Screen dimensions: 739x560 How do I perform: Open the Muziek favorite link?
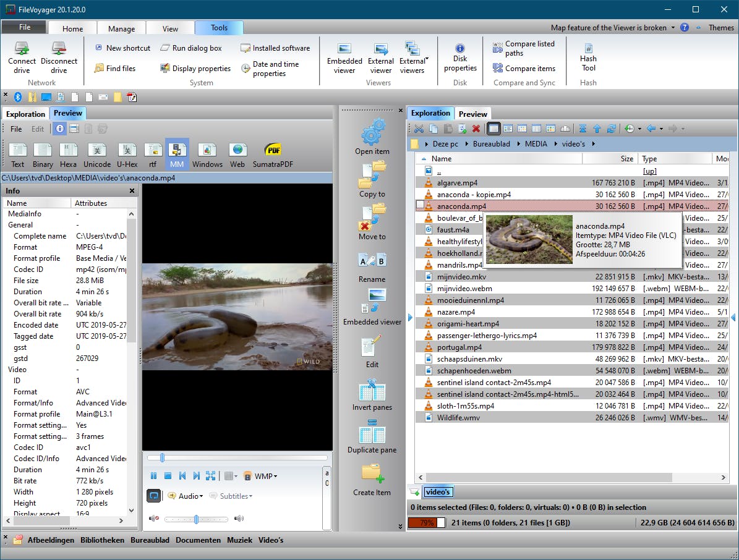(x=239, y=540)
